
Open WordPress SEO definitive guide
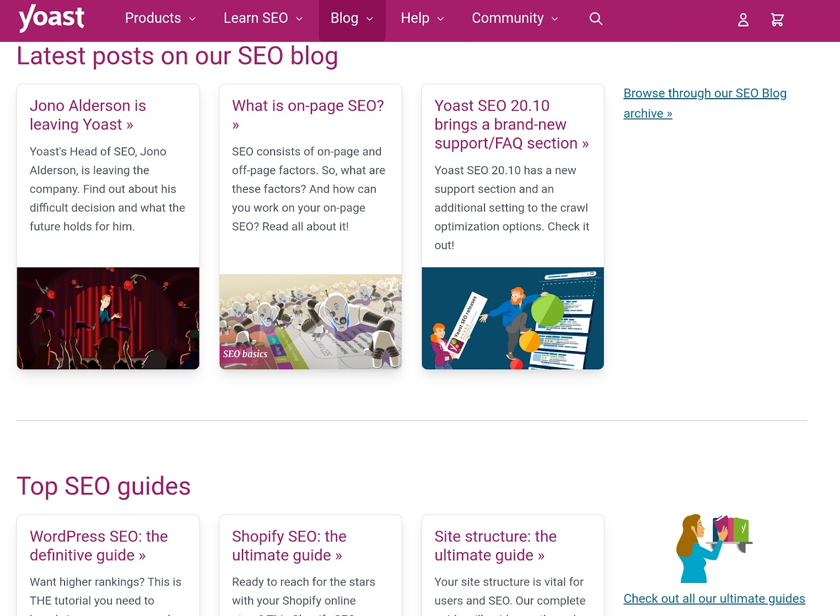[x=99, y=546]
